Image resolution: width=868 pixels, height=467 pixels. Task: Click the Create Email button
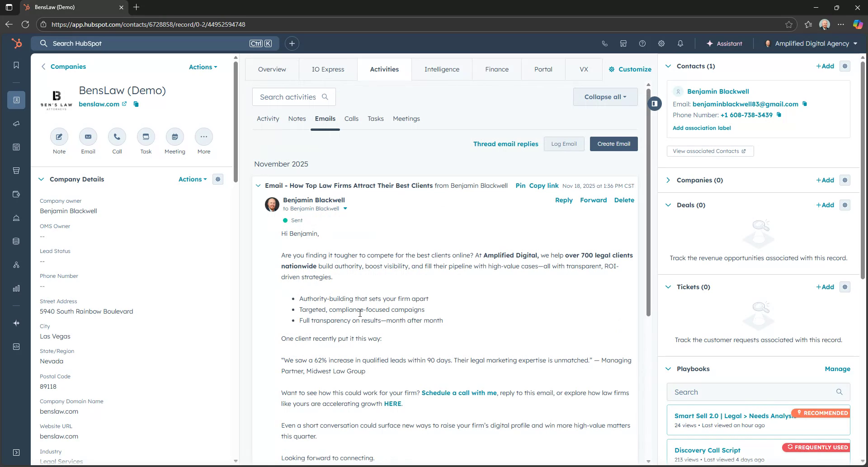click(x=613, y=143)
